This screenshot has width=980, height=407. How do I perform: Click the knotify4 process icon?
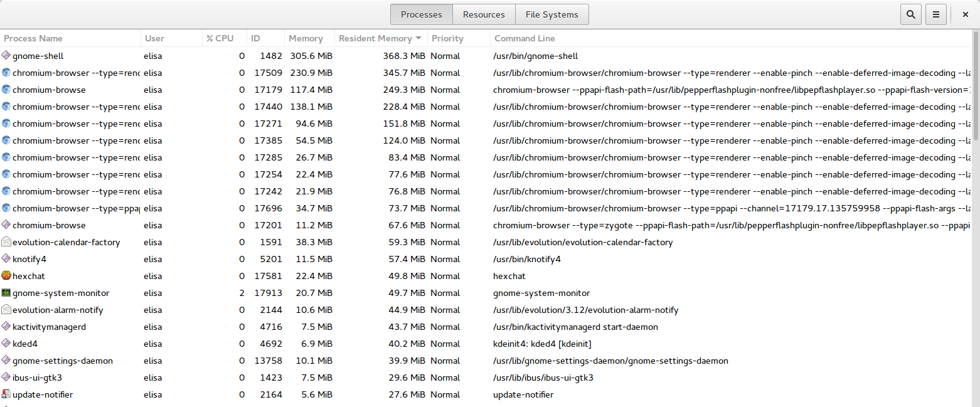point(6,259)
